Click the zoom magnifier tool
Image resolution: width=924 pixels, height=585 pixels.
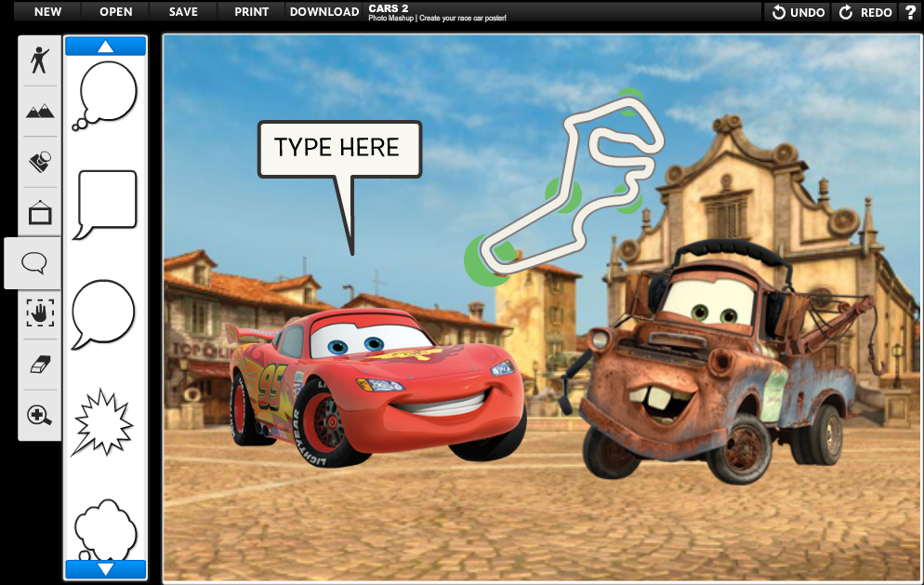pyautogui.click(x=39, y=415)
